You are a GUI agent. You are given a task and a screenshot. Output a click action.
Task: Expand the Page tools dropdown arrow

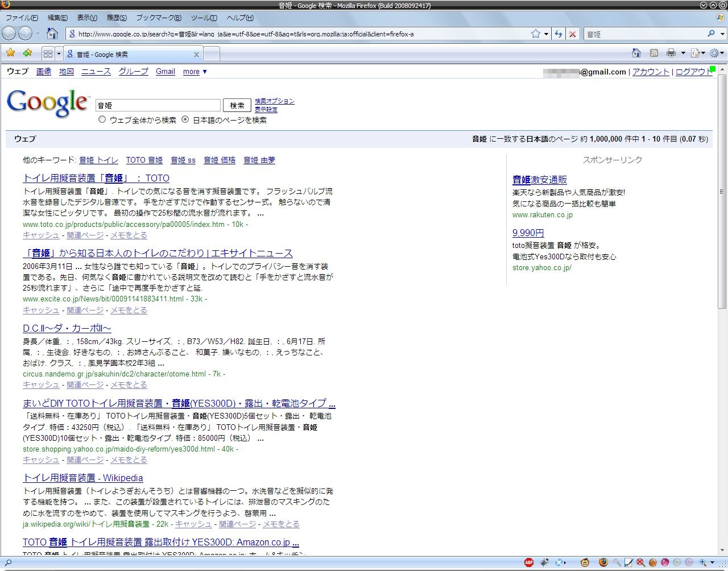click(x=704, y=53)
